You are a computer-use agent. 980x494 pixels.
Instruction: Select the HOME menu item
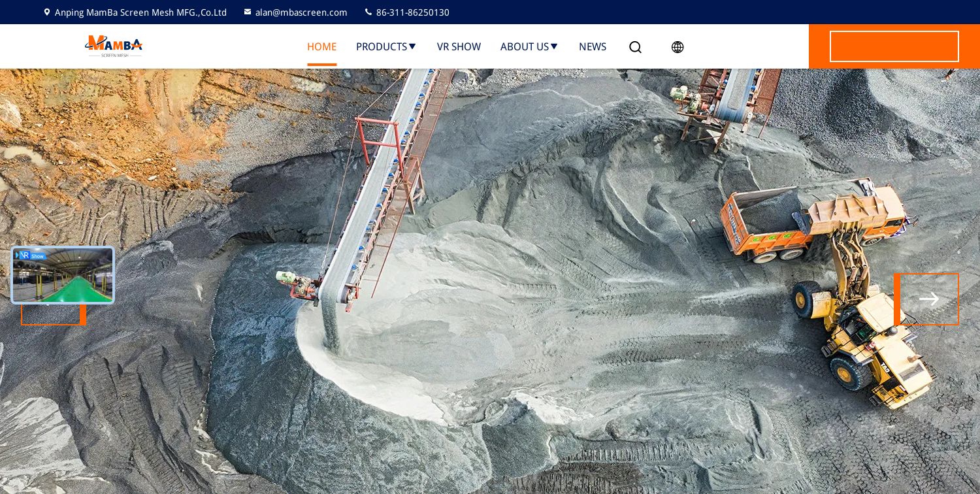click(321, 46)
